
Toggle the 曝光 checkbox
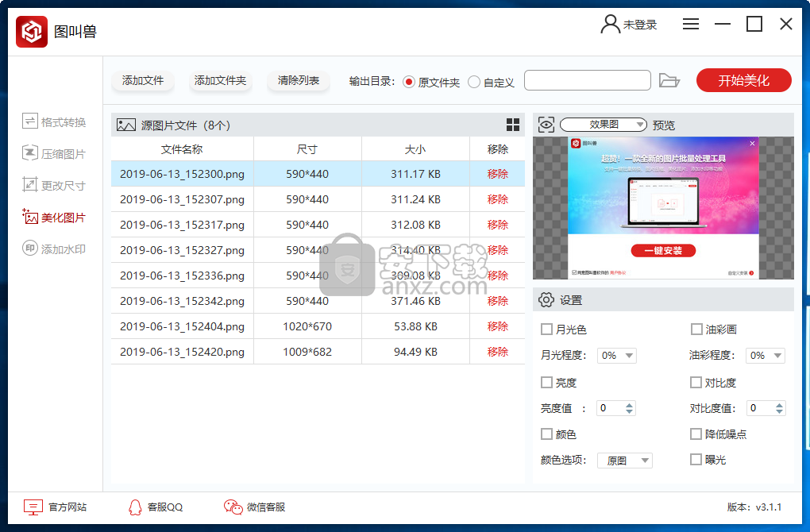coord(696,459)
